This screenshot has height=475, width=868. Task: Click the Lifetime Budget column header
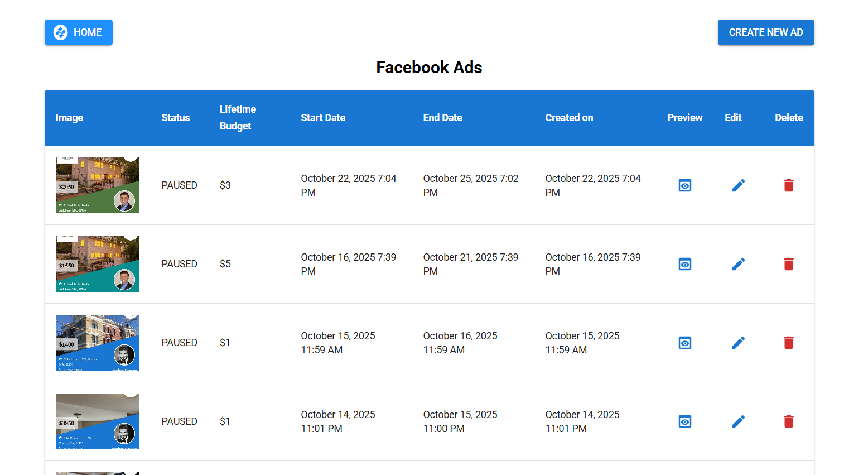(238, 118)
